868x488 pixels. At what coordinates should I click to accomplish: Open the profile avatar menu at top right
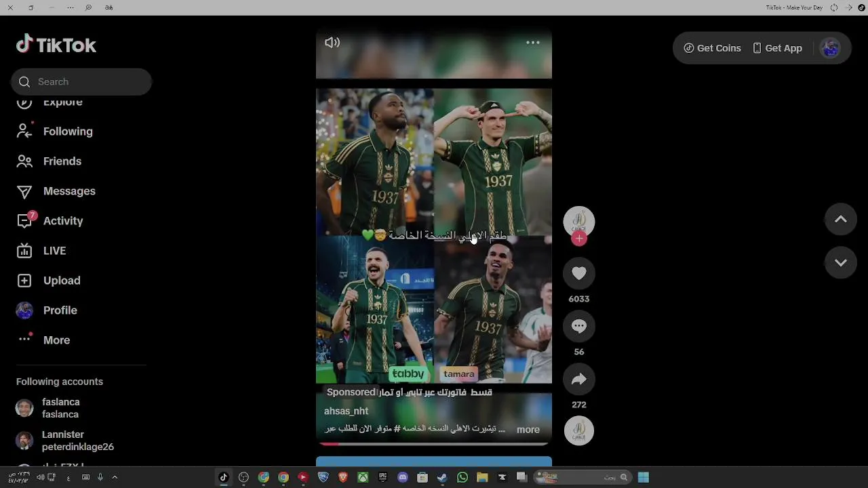830,48
